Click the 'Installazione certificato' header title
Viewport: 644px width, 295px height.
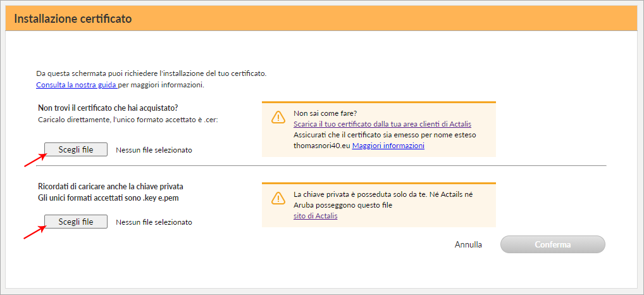73,19
